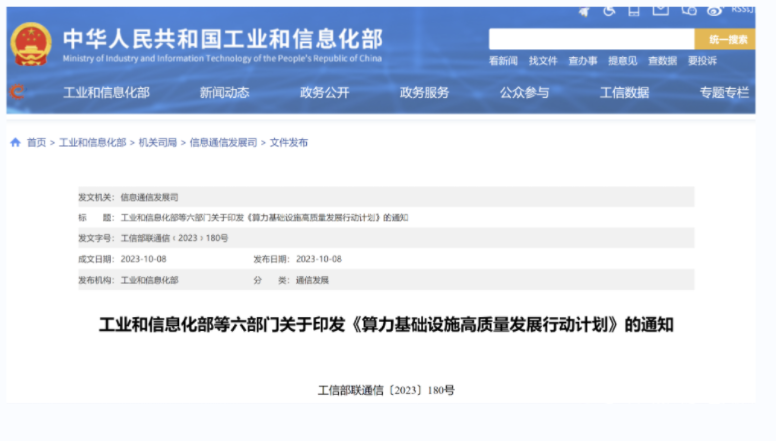Select the 发文机关 value 信息通信发展司

149,197
